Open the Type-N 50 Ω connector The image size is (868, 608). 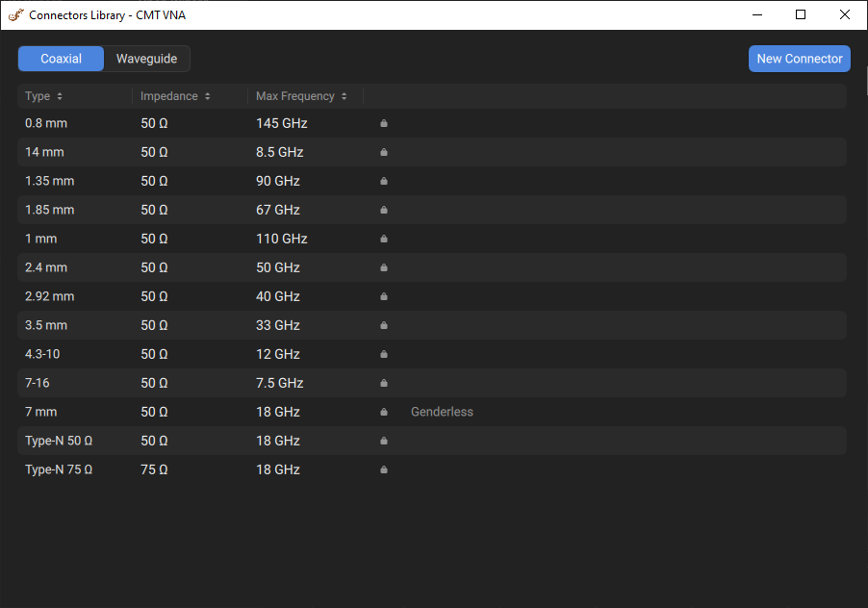coord(59,441)
